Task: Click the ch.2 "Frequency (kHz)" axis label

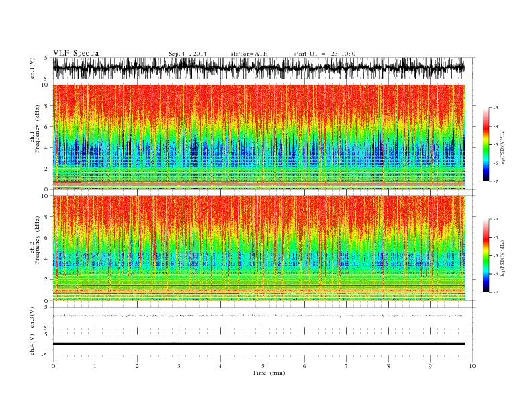Action: pos(37,239)
